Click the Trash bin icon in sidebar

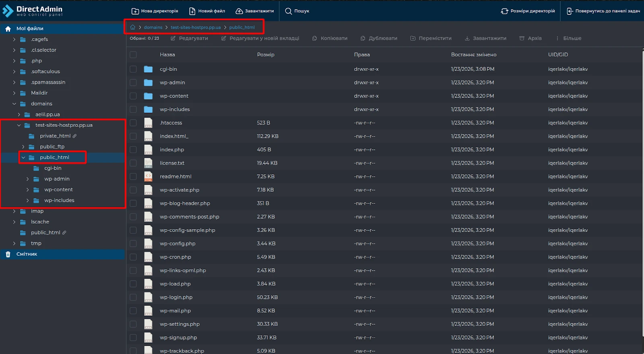pos(8,254)
